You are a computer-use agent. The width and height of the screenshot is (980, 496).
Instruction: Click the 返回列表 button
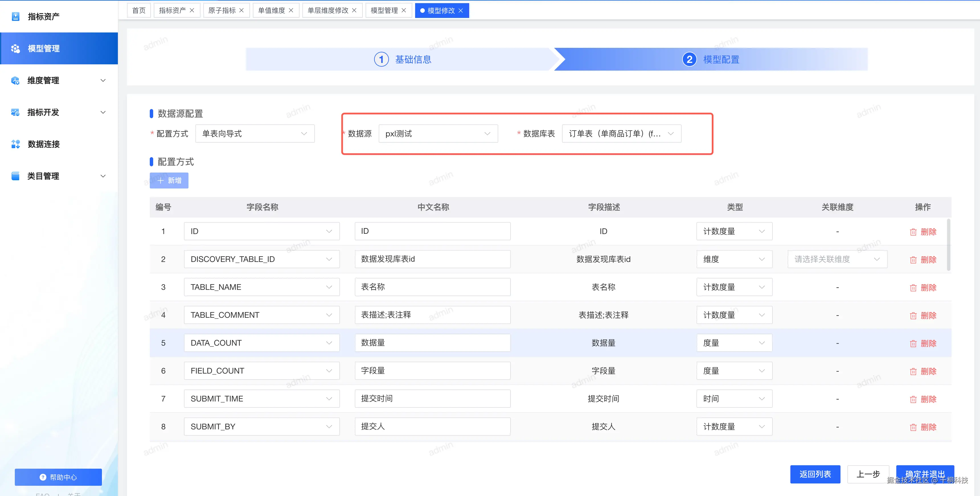pos(815,474)
